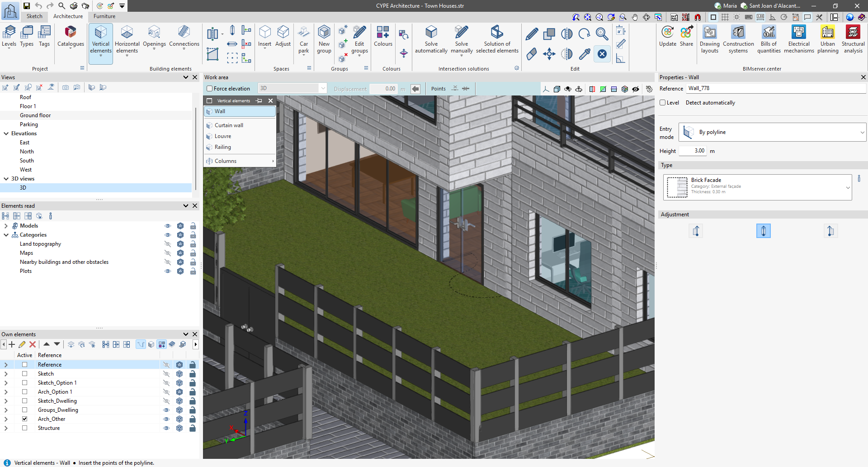Tick the Level checkbox in Properties
This screenshot has width=868, height=467.
663,103
